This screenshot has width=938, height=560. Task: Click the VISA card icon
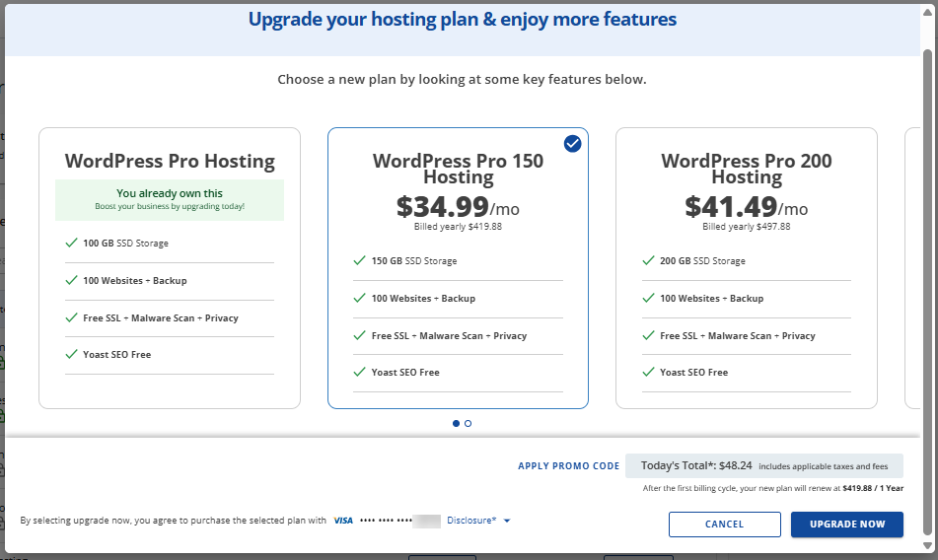click(x=343, y=521)
